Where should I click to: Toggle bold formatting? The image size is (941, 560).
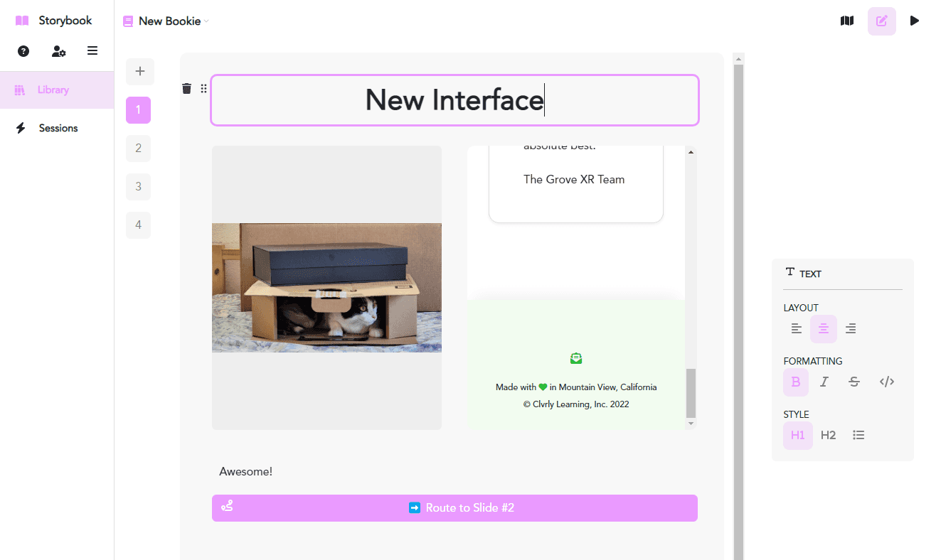point(796,382)
